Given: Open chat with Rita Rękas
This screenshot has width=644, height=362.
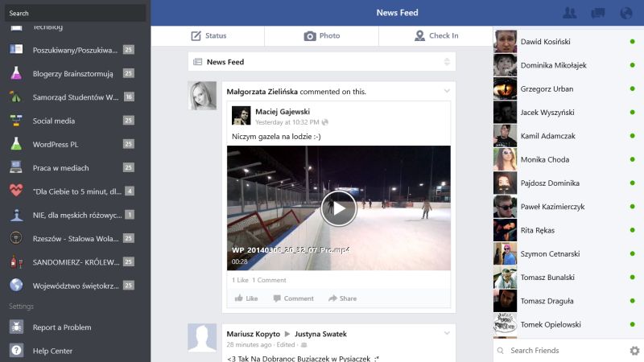Looking at the screenshot, I should click(568, 230).
